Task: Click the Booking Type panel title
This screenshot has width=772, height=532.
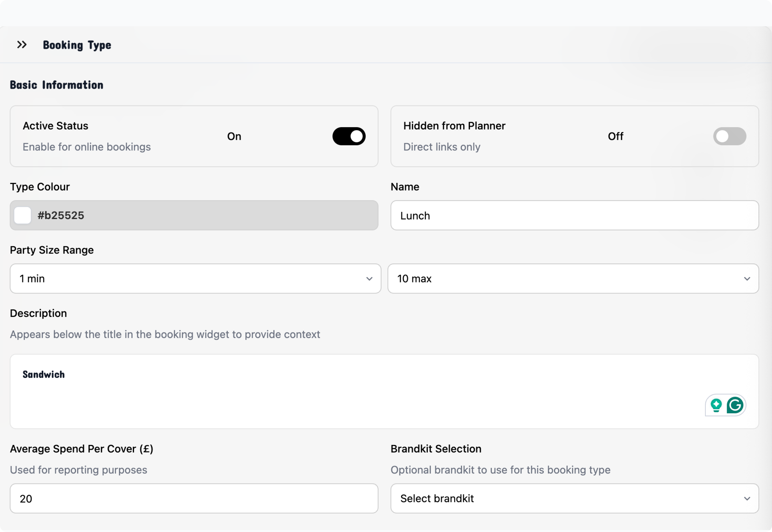Action: tap(77, 45)
